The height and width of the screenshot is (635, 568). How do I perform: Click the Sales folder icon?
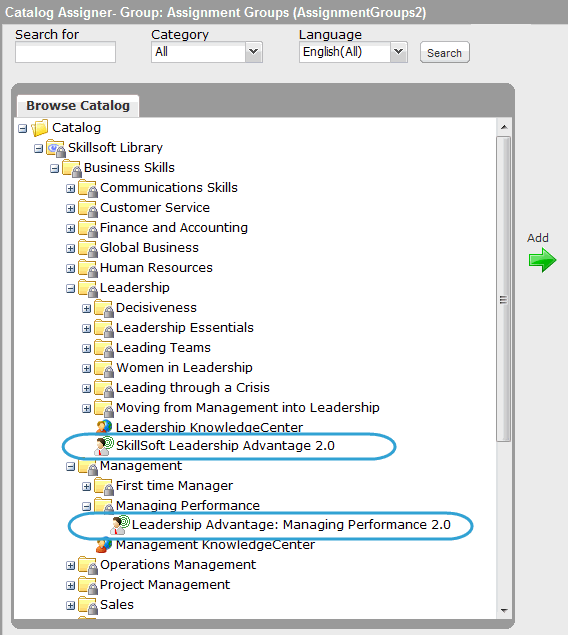tap(87, 605)
